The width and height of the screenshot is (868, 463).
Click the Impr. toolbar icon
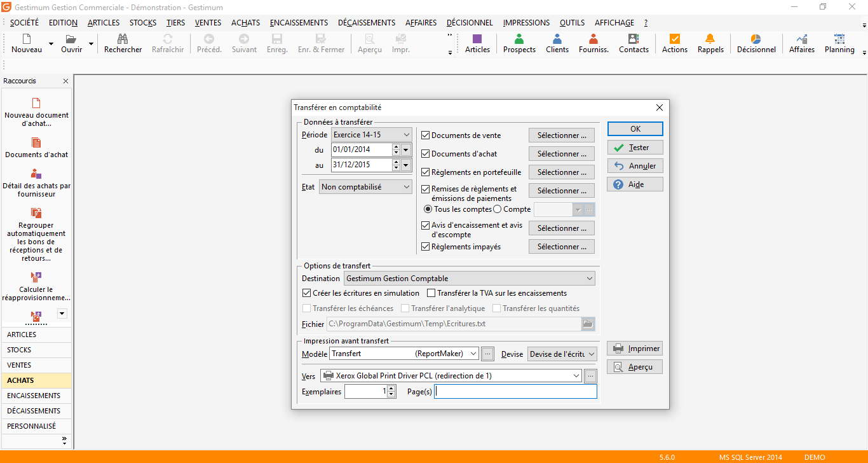pos(400,43)
